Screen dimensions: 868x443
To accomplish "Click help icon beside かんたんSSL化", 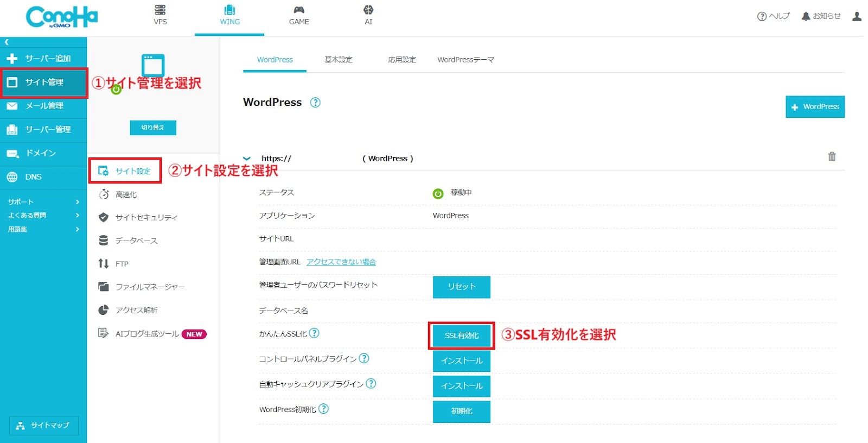I will (x=314, y=333).
